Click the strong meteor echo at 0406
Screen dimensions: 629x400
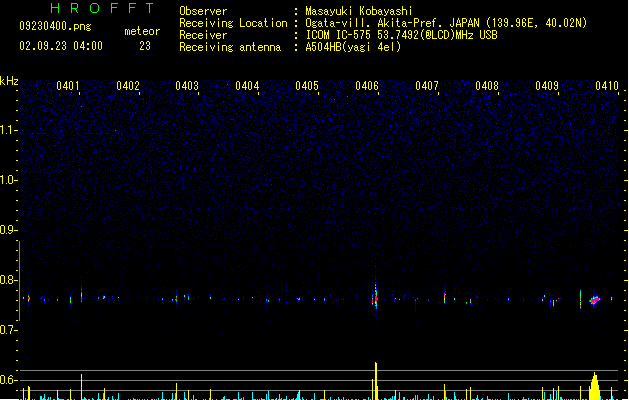[x=375, y=298]
